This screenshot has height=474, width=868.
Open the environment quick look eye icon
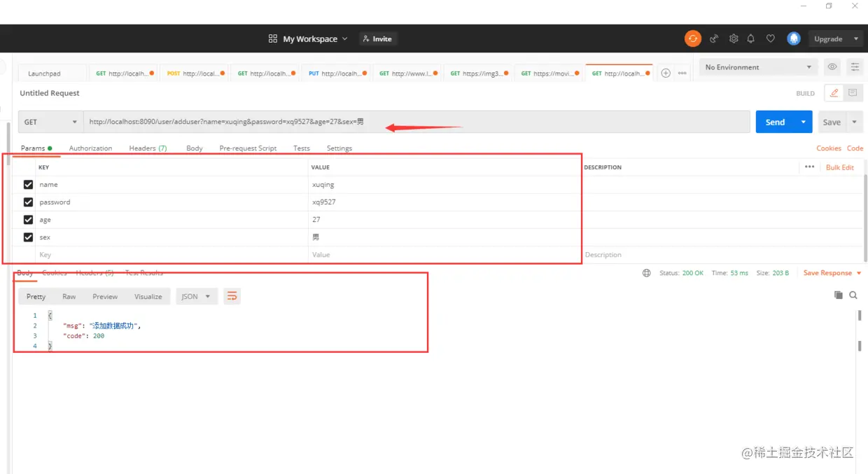pyautogui.click(x=832, y=67)
